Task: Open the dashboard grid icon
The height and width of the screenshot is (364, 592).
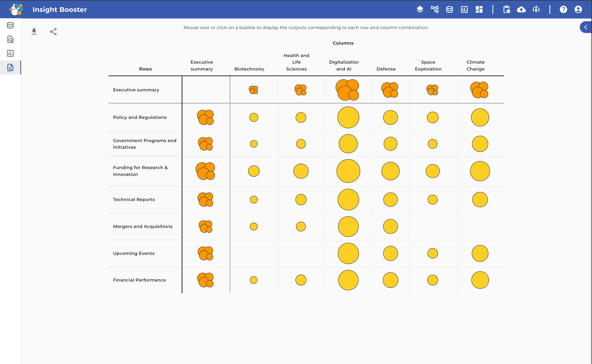Action: (x=479, y=10)
